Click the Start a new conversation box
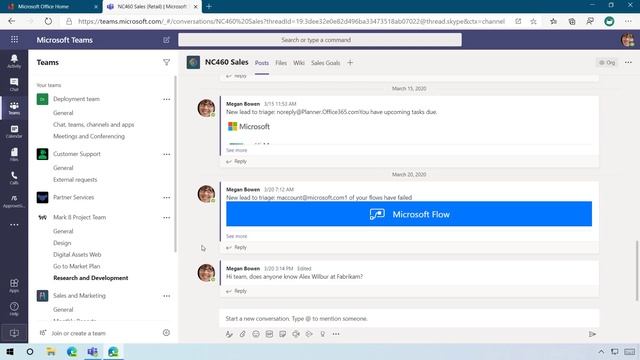 coord(409,318)
